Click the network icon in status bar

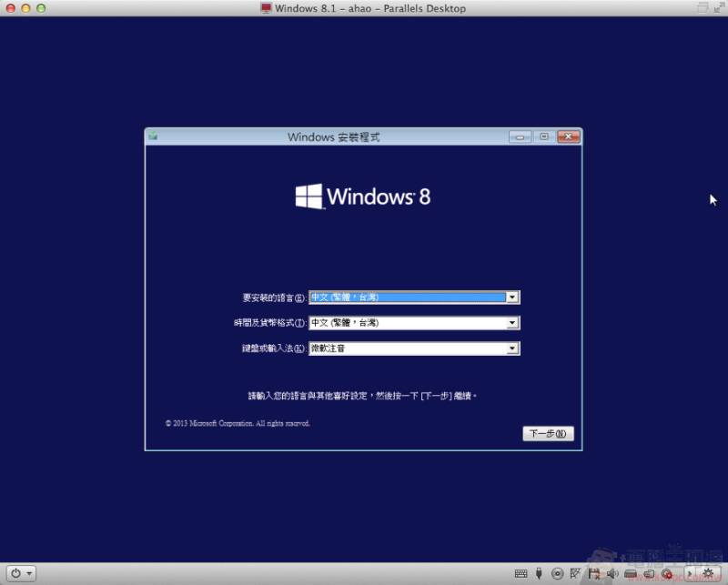click(x=575, y=573)
